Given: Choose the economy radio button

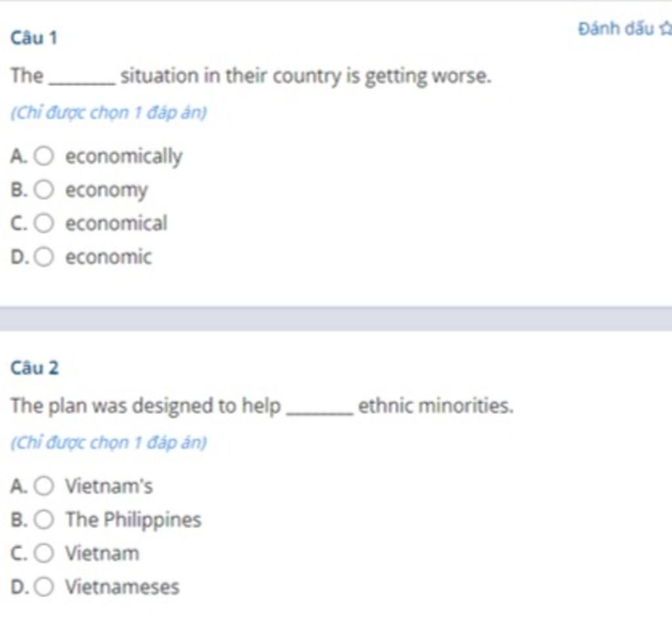Looking at the screenshot, I should (44, 190).
